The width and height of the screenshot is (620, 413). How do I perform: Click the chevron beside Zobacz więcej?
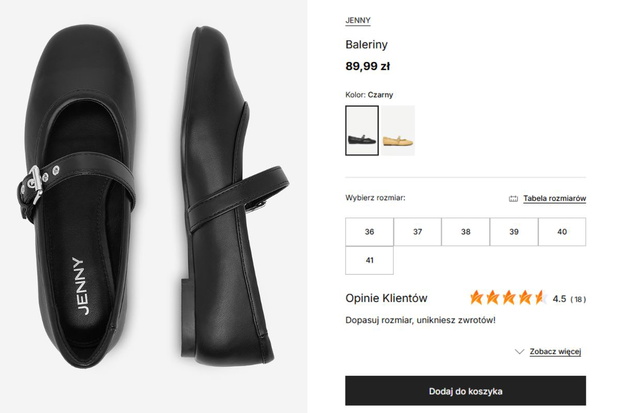tap(519, 351)
